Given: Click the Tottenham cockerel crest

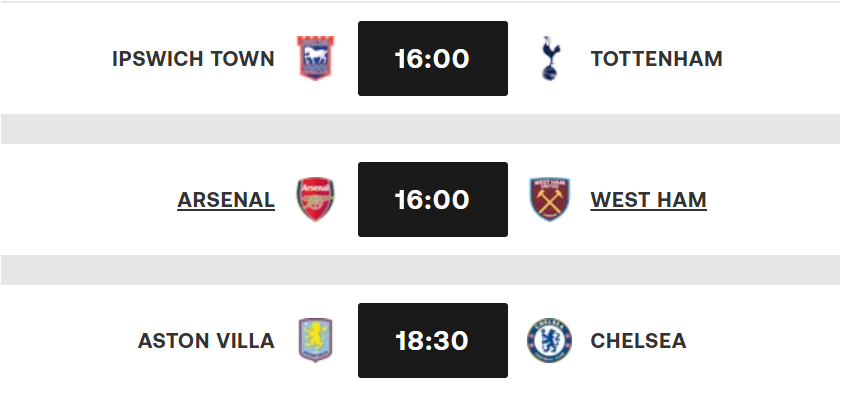Looking at the screenshot, I should [x=550, y=58].
